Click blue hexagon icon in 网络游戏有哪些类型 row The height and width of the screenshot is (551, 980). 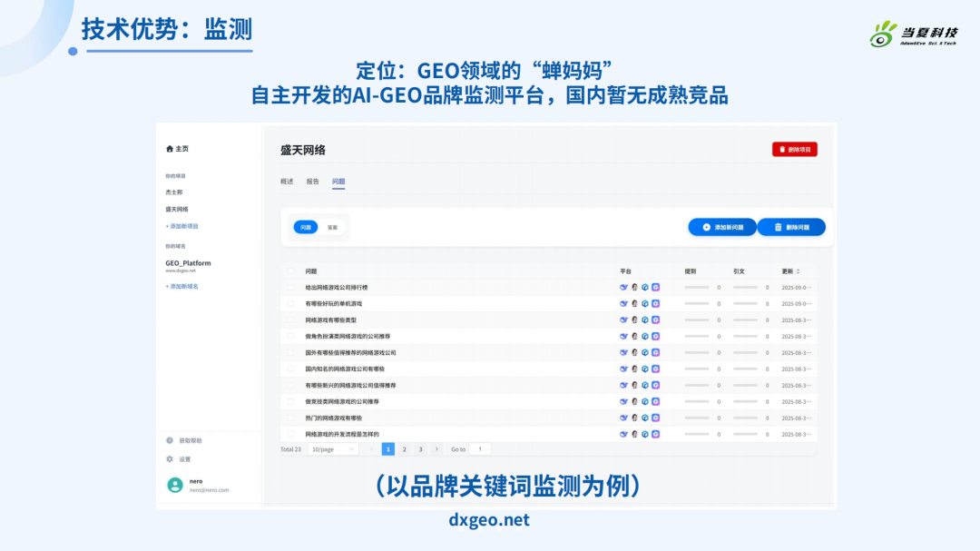tap(645, 320)
